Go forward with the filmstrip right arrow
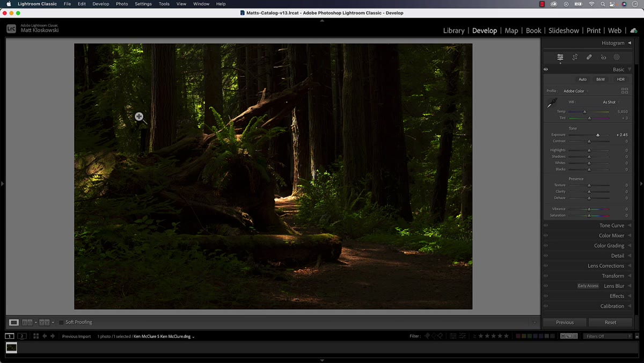The image size is (644, 363). 52,336
